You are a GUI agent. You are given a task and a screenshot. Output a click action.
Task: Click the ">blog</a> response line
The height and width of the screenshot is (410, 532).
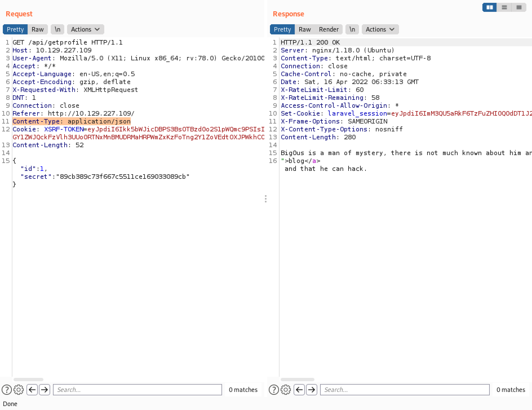point(300,161)
